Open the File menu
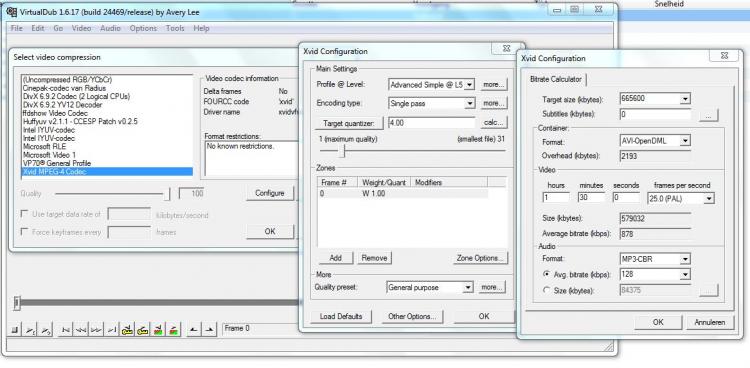Screen dimensions: 750x368 [x=16, y=28]
